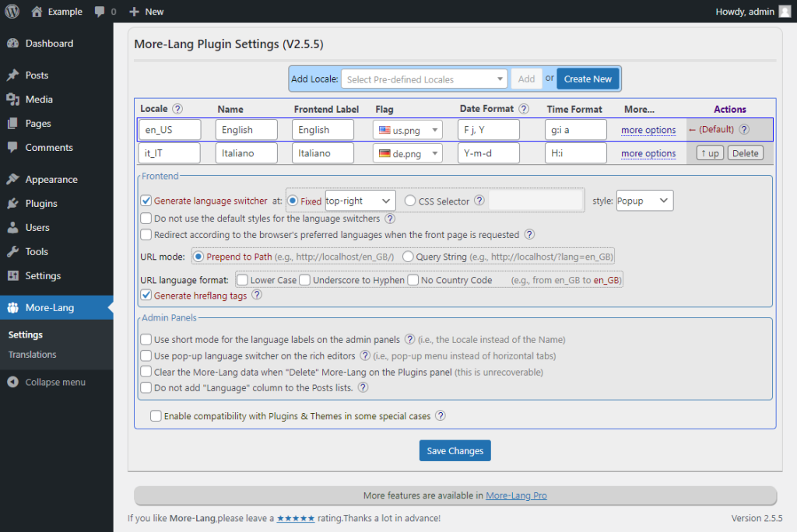
Task: Open the us.png flag dropdown
Action: pyautogui.click(x=408, y=130)
